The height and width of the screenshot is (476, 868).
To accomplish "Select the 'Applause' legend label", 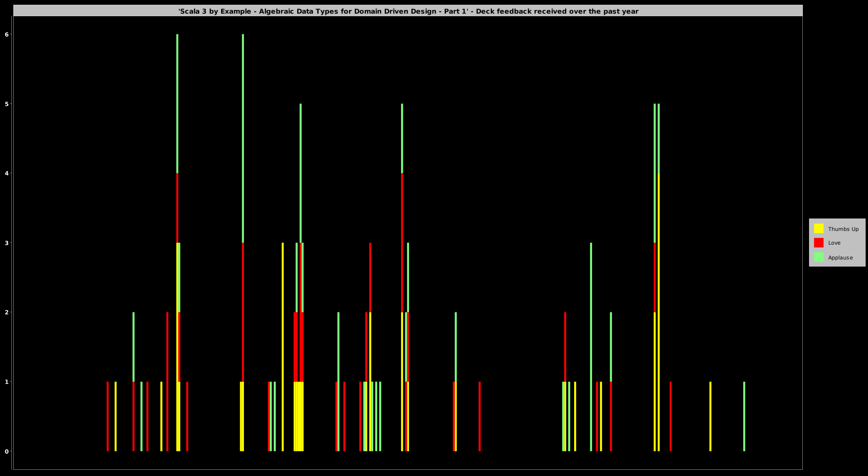I will pyautogui.click(x=840, y=258).
